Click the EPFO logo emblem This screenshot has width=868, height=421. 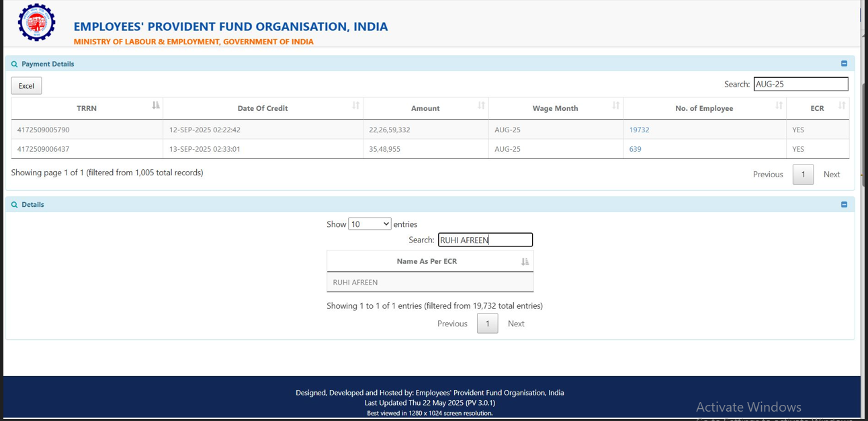[37, 23]
